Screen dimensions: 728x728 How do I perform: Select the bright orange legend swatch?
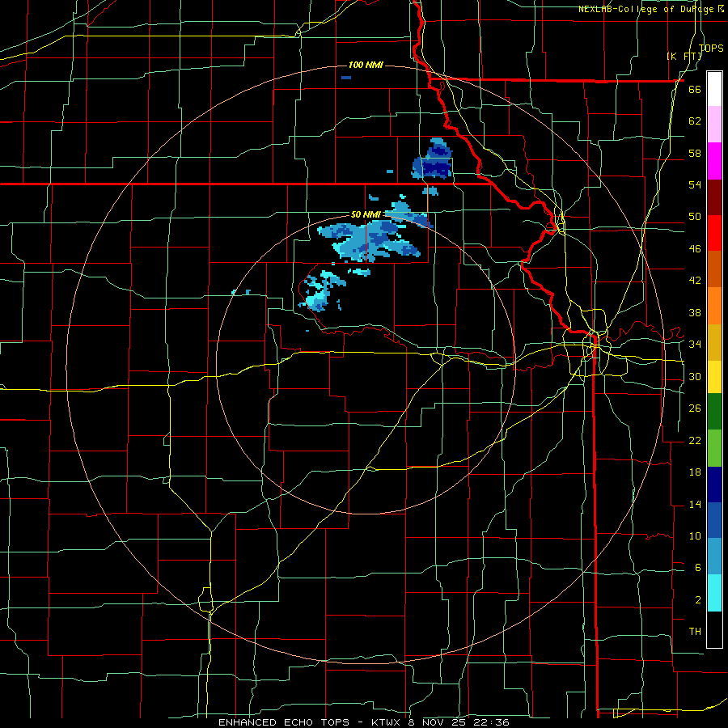pos(714,306)
